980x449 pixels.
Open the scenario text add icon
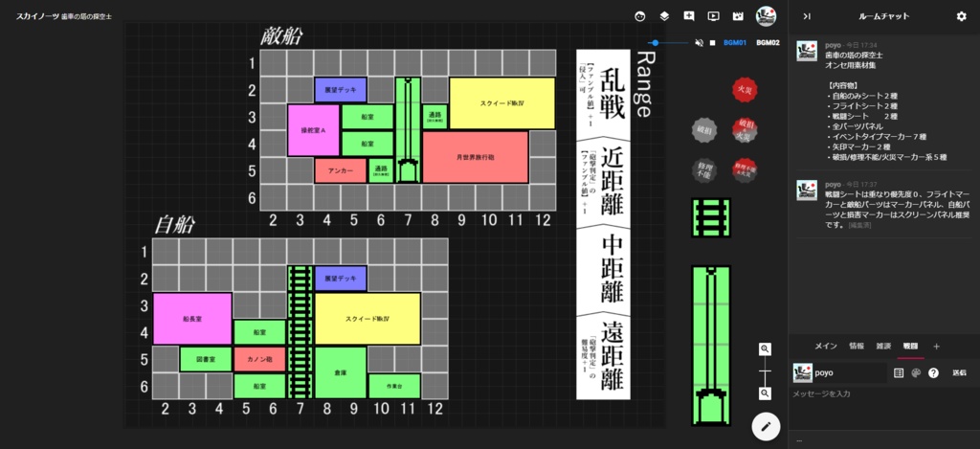coord(689,17)
